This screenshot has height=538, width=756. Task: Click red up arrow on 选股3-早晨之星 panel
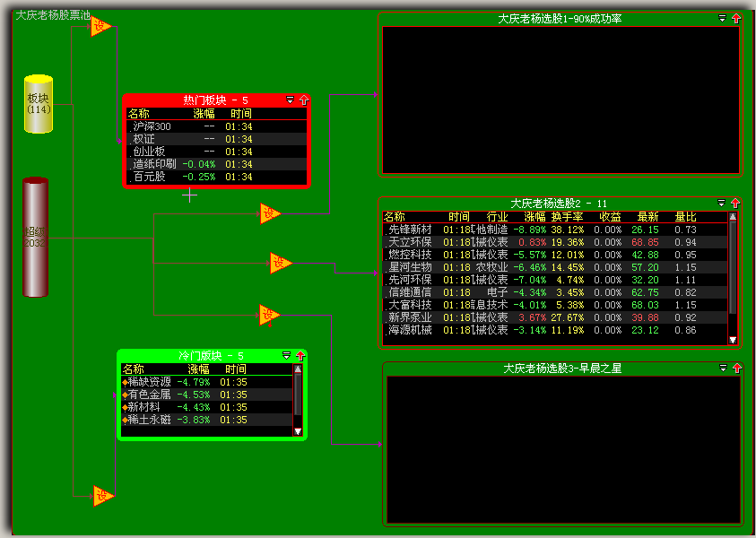click(736, 368)
